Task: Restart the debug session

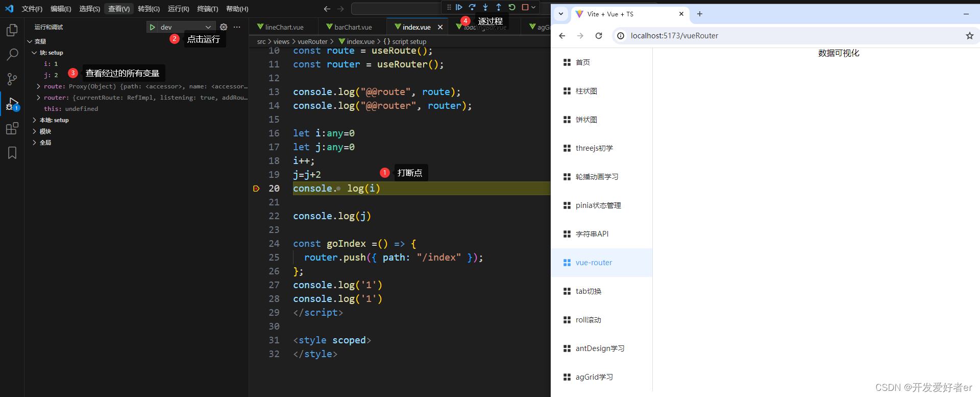Action: click(x=512, y=7)
